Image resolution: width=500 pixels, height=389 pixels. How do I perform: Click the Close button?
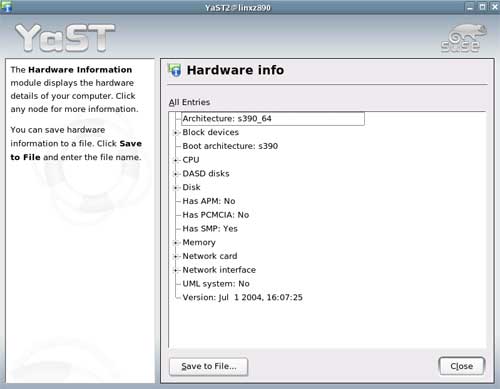coord(462,366)
